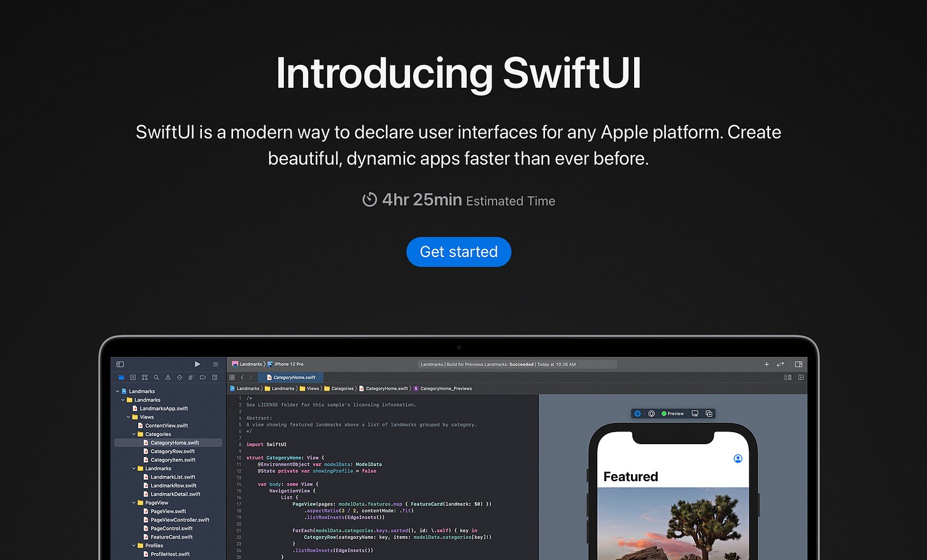Open ContentView.swift file
Viewport: 927px width, 560px height.
point(163,426)
